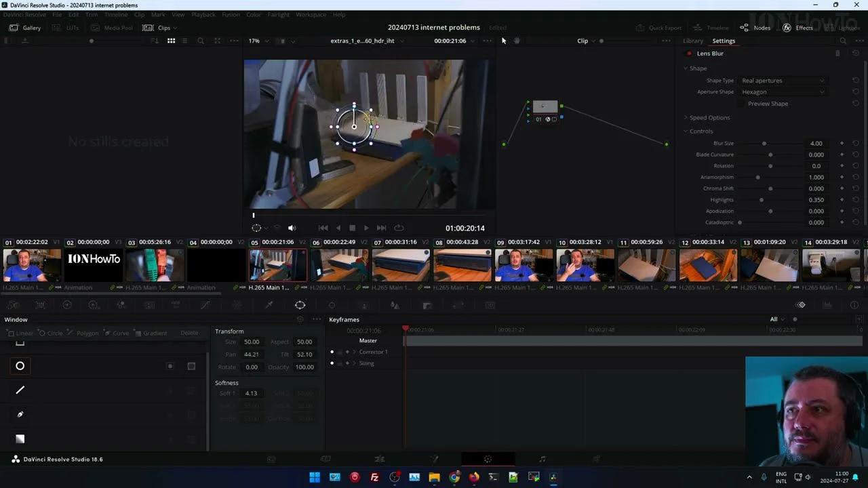Click the Delete button in Window panel
Screen dimensions: 868x488
pos(189,333)
